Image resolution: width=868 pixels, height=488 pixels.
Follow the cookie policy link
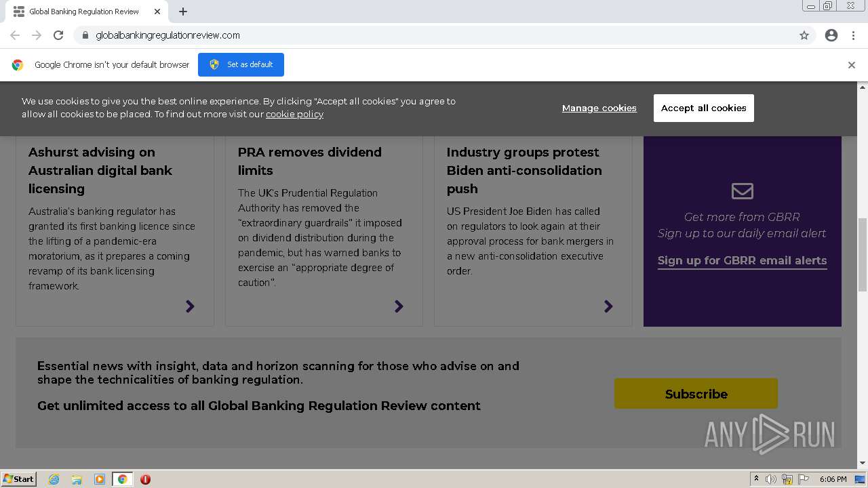294,114
